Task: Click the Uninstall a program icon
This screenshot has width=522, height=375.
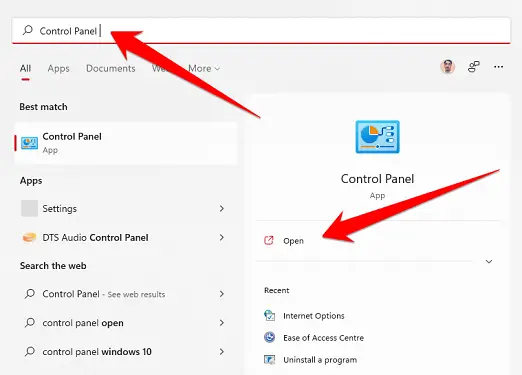Action: click(x=269, y=360)
